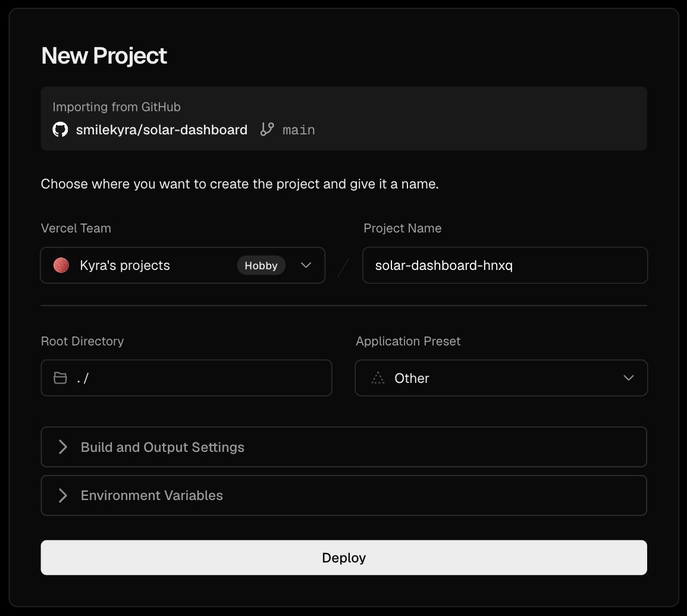The height and width of the screenshot is (616, 687).
Task: Click the main branch label
Action: [299, 130]
